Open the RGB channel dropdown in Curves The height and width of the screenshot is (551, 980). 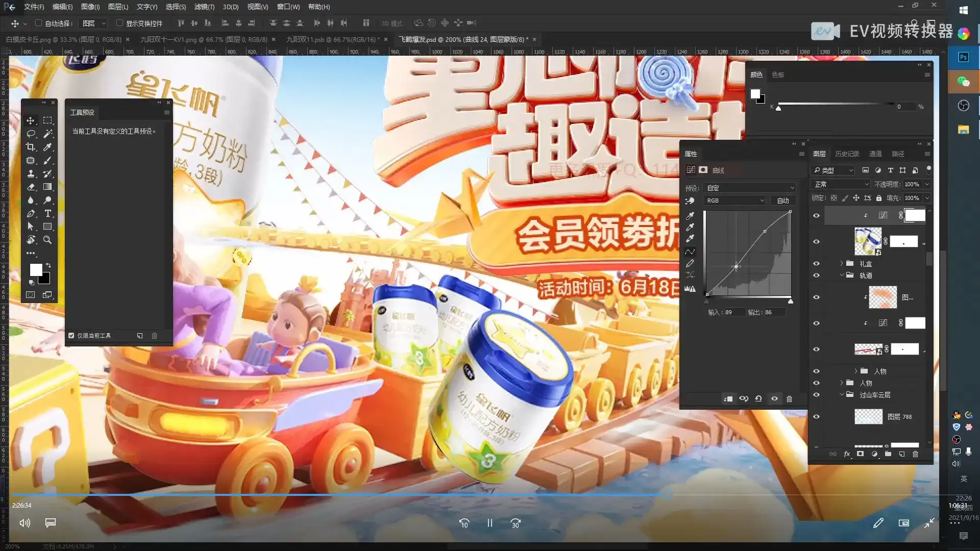coord(735,200)
